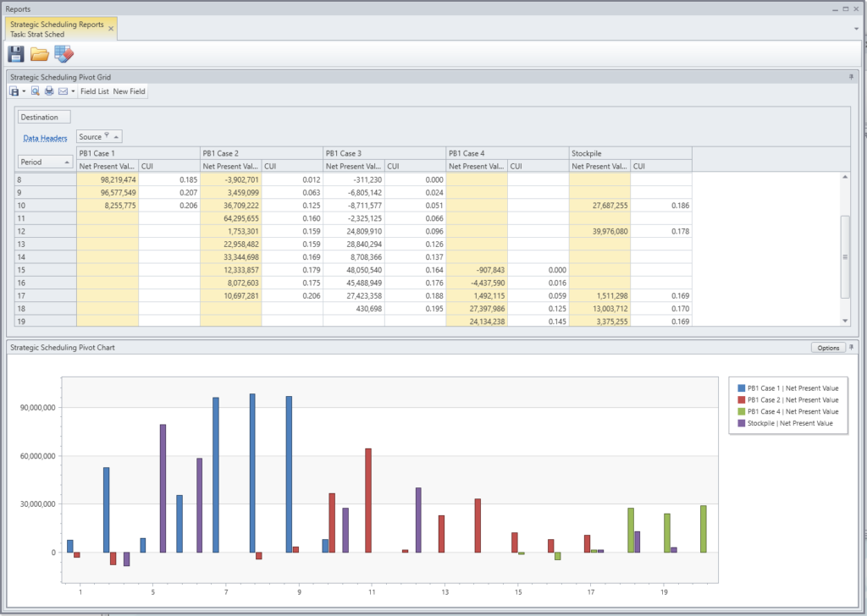Select the Period 12 row header

46,231
